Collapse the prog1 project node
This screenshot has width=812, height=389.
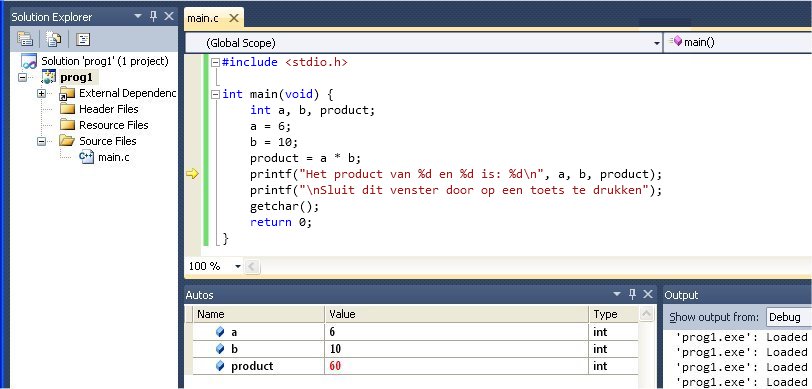tap(22, 78)
